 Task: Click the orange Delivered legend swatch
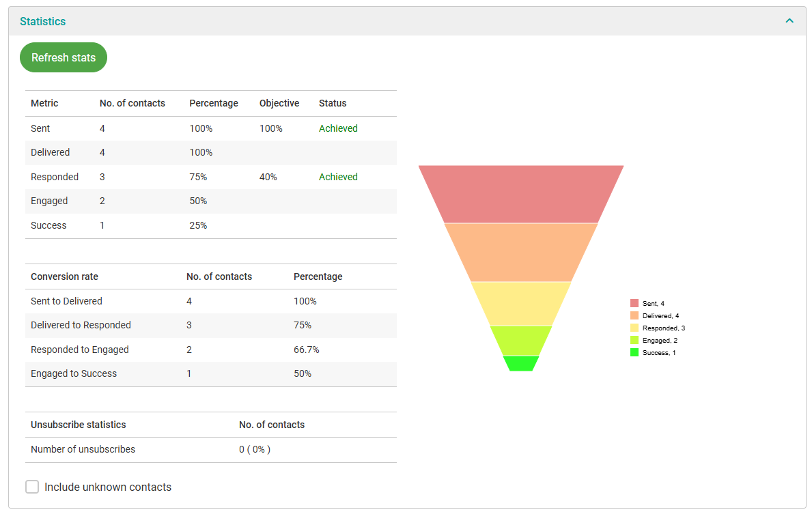point(634,315)
